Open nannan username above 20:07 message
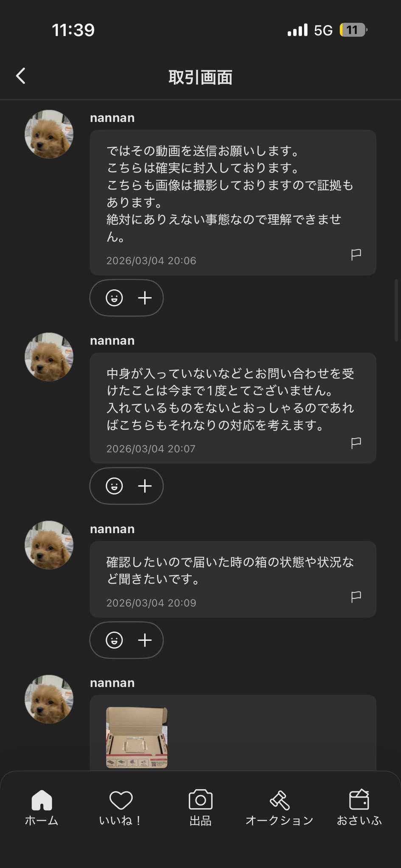 coord(112,341)
